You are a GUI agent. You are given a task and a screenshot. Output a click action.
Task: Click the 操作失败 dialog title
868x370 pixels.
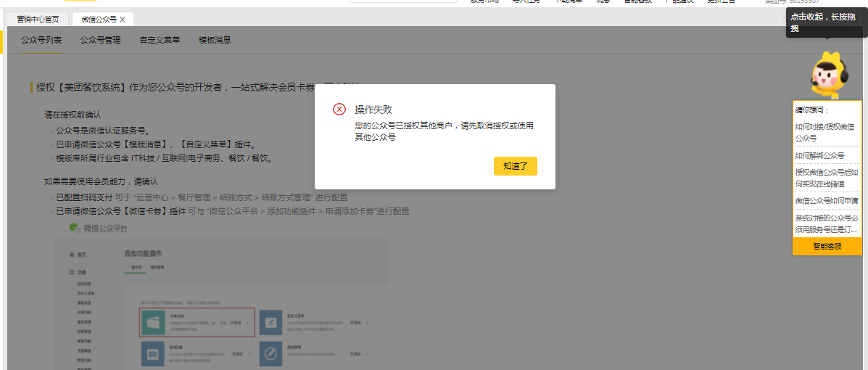pos(373,109)
